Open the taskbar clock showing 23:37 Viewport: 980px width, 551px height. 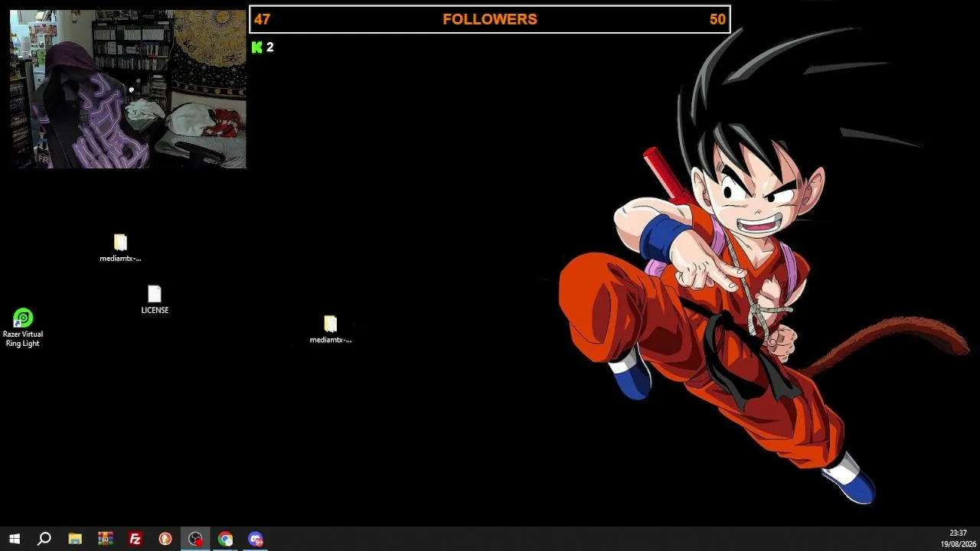(958, 539)
